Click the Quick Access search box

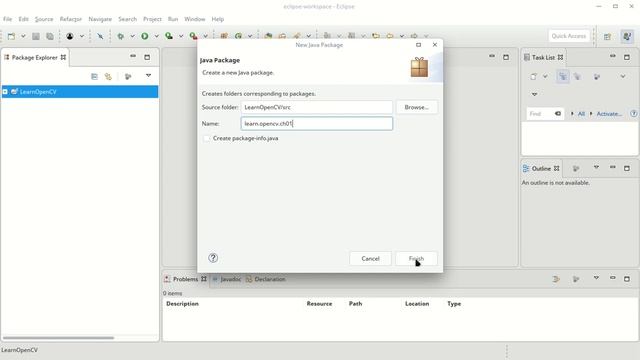pos(569,36)
